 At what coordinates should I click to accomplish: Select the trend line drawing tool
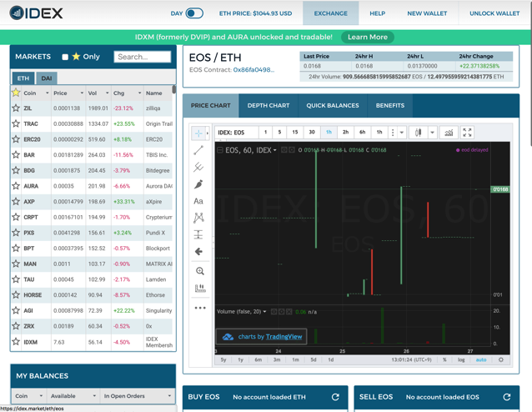pyautogui.click(x=198, y=150)
